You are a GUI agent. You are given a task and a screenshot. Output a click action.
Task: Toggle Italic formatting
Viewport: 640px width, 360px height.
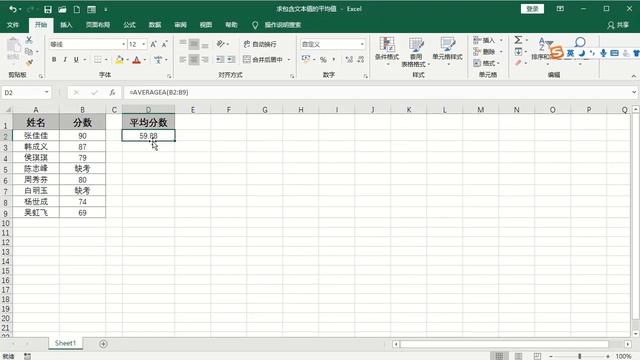[x=65, y=60]
